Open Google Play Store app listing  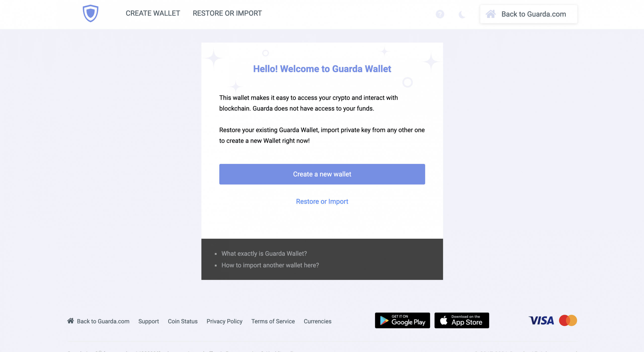pos(402,320)
